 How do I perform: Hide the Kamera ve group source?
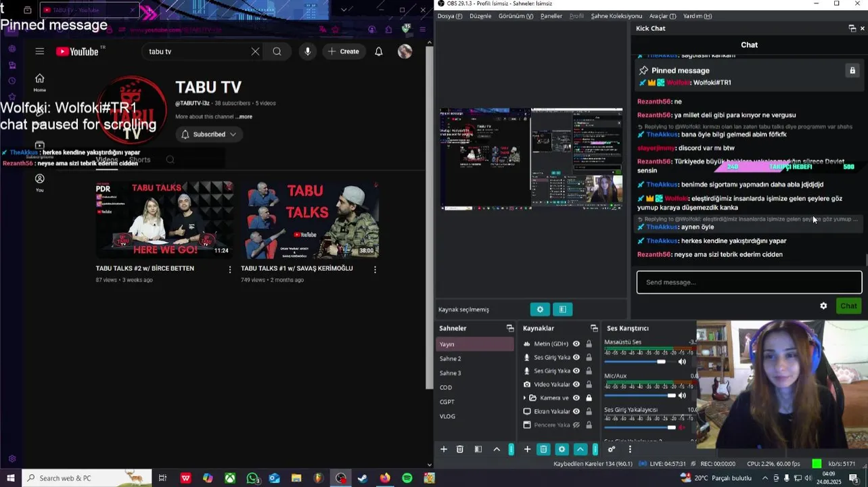(x=576, y=398)
